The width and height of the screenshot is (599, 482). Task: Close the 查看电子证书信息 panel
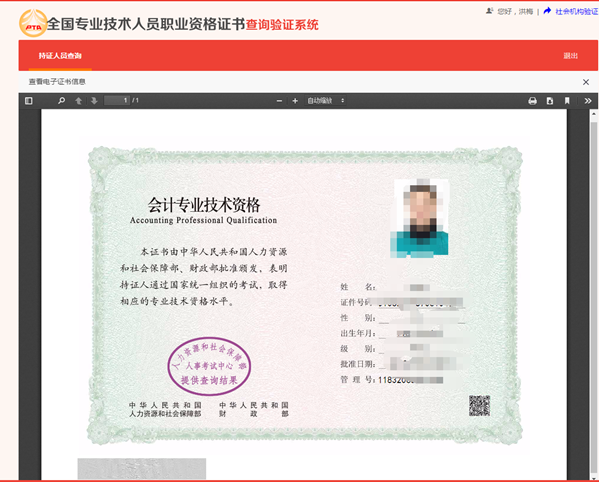pyautogui.click(x=586, y=82)
